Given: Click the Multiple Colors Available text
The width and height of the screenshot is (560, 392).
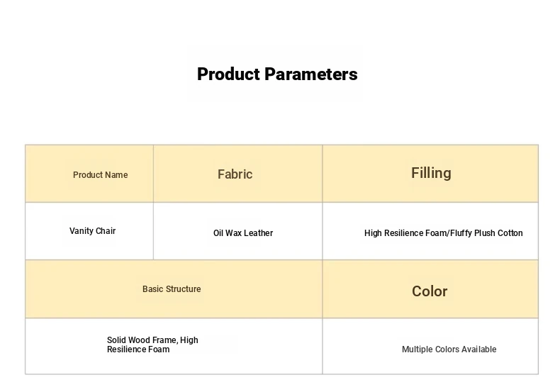Looking at the screenshot, I should pos(449,349).
